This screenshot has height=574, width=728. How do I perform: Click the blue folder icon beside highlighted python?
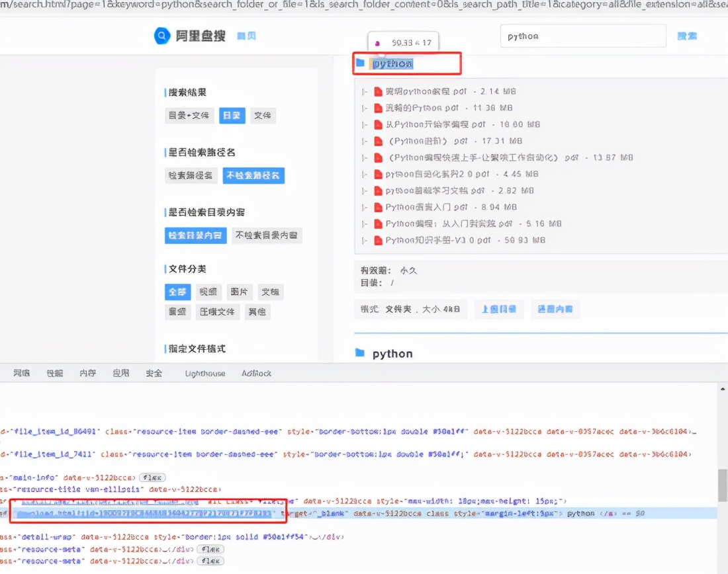360,63
